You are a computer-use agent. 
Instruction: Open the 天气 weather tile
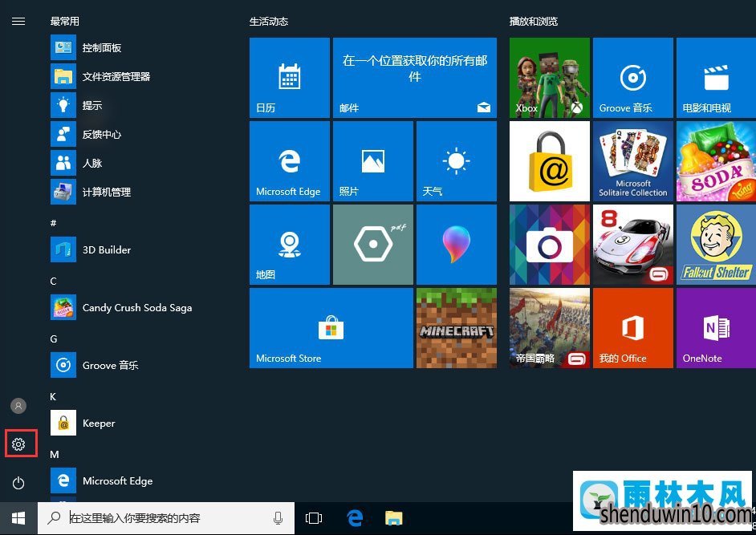pos(456,161)
